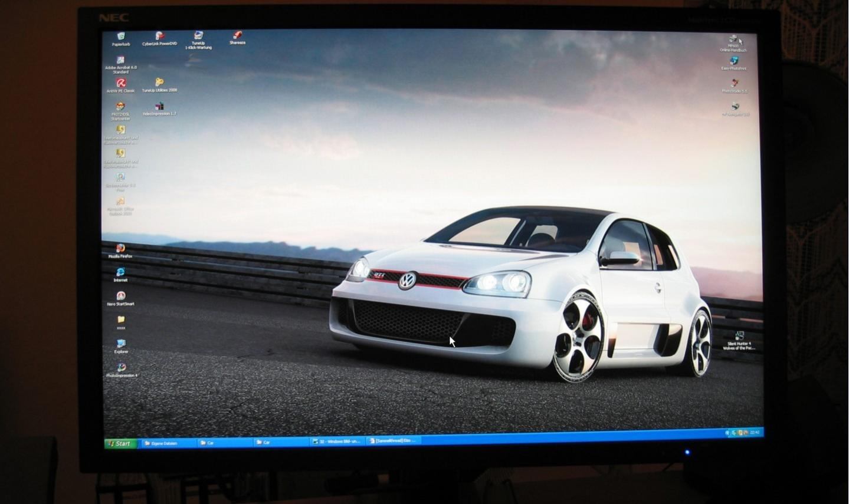Launch the Shareaza desktop icon

point(237,38)
